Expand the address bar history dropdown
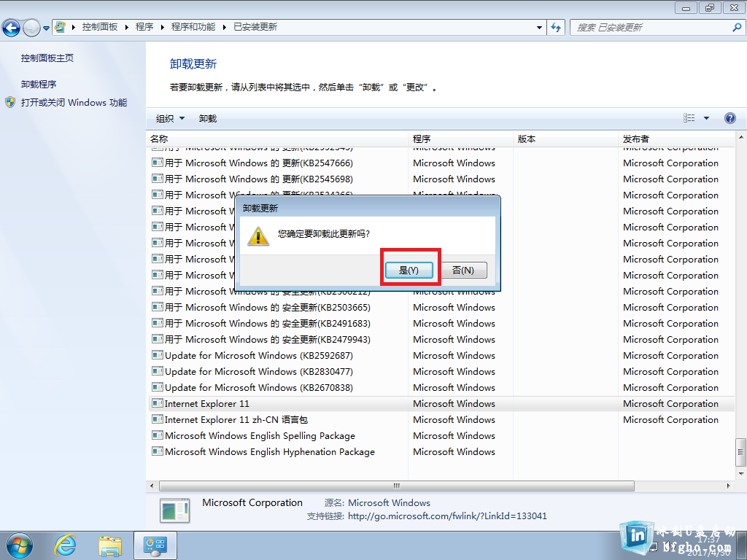Screen dimensions: 747x560 click(539, 27)
